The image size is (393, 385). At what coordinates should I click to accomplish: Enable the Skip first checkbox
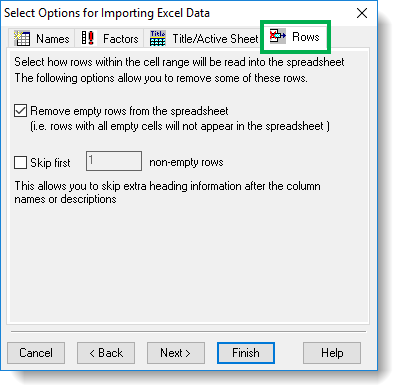coord(20,163)
